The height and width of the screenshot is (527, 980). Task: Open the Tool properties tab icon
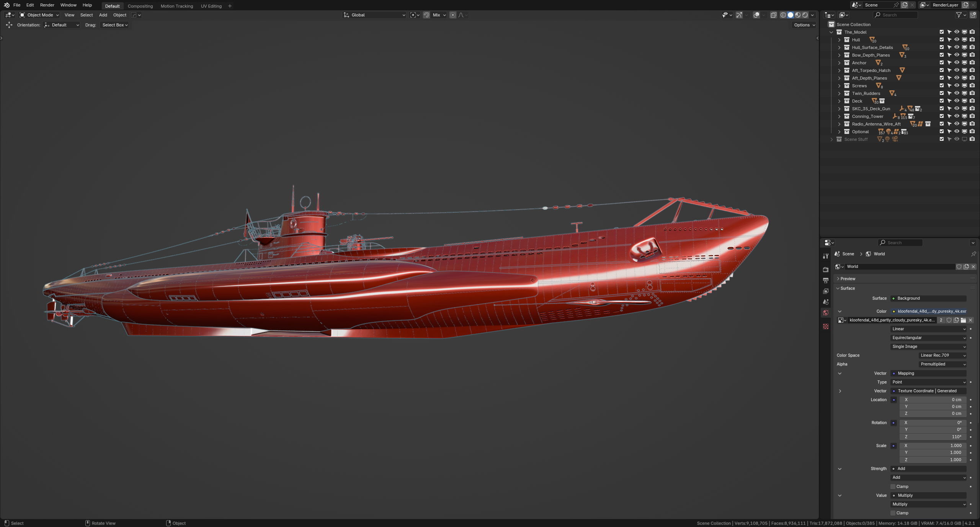[826, 256]
